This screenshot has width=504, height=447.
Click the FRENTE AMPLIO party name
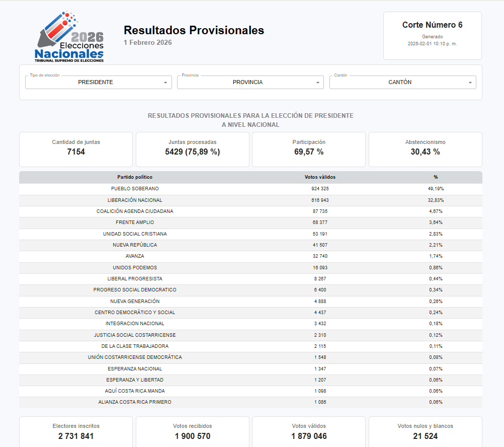135,222
